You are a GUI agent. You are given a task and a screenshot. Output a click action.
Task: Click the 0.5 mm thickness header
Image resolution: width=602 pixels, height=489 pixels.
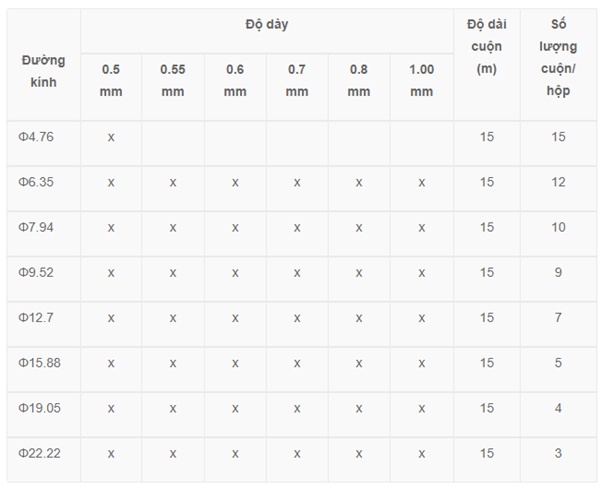click(x=111, y=80)
